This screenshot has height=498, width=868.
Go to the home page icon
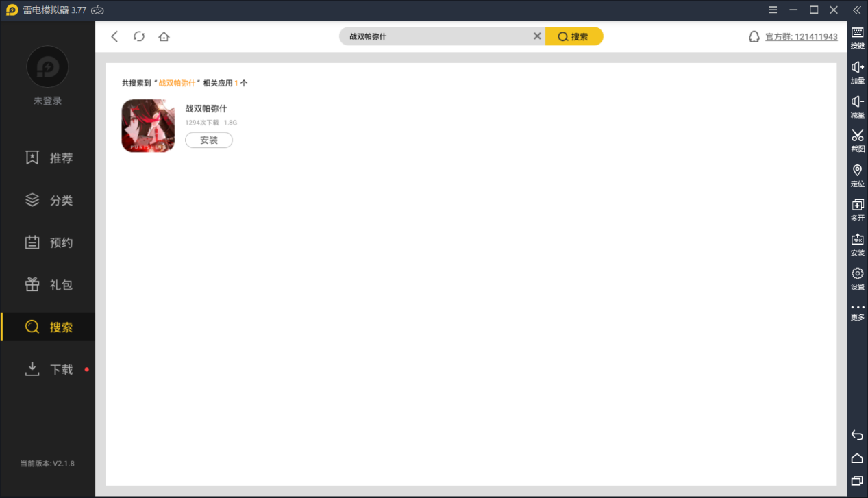164,36
